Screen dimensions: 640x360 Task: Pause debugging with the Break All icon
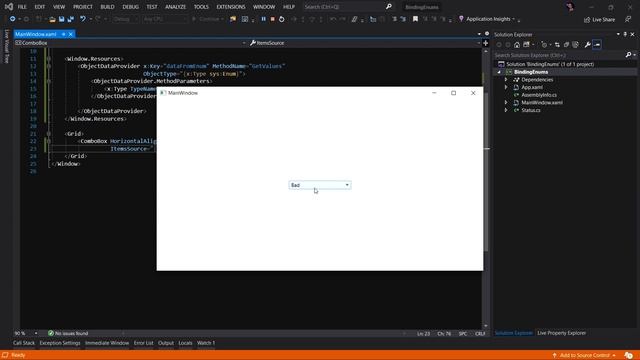click(263, 19)
